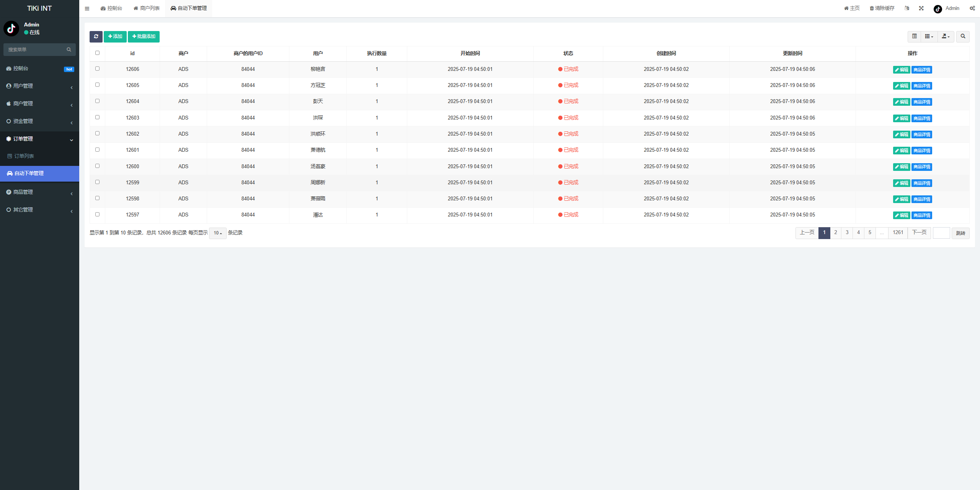Check the select-all checkbox in table header
Screen dimensions: 980x490
(x=97, y=53)
